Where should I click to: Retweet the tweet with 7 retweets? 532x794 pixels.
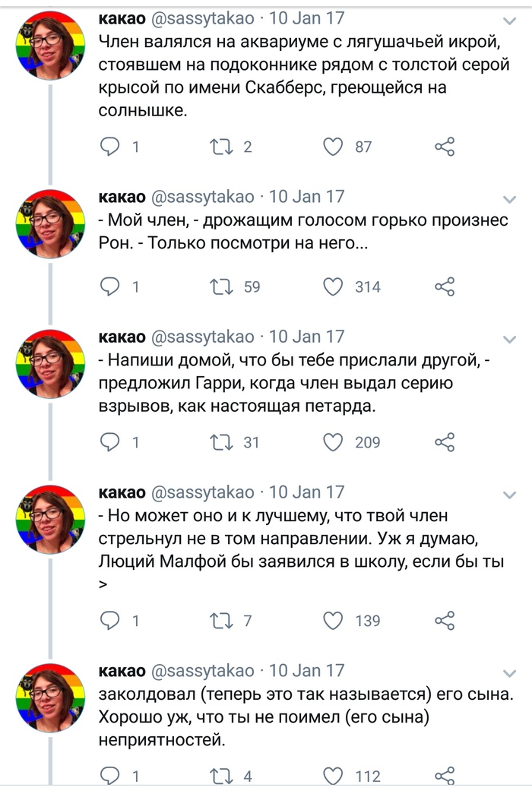(x=220, y=621)
